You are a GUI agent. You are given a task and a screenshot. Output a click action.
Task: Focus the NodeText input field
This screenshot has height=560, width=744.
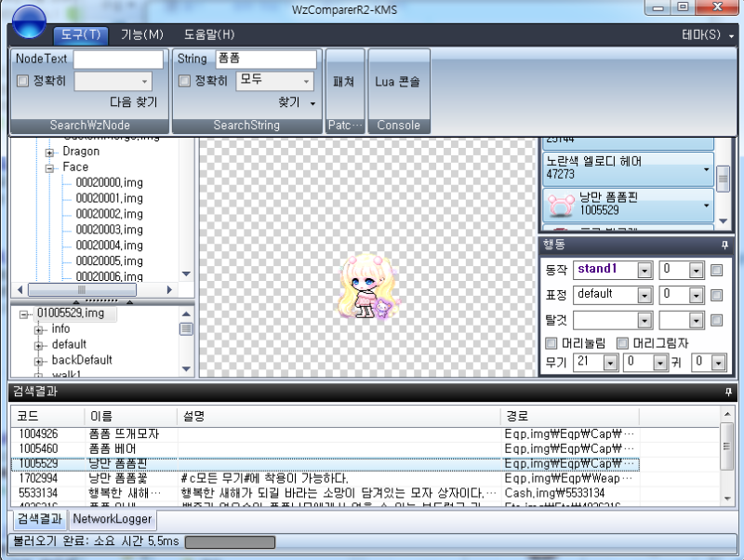[118, 59]
